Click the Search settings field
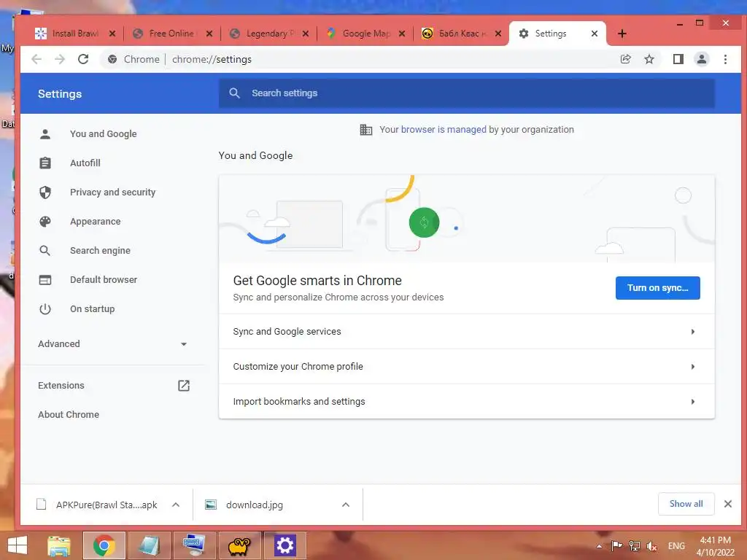Viewport: 747px width, 560px height. coord(466,93)
